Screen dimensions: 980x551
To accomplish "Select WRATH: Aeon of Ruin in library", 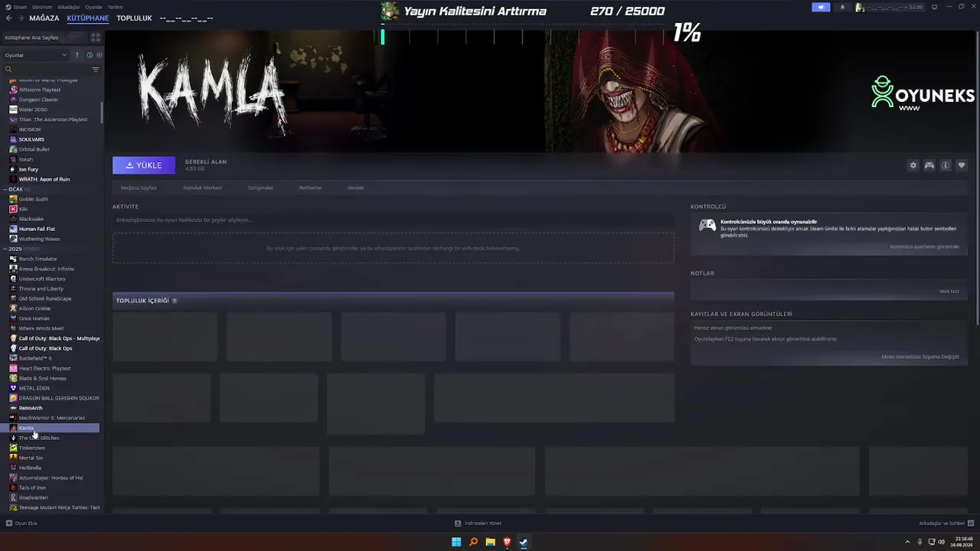I will click(44, 179).
